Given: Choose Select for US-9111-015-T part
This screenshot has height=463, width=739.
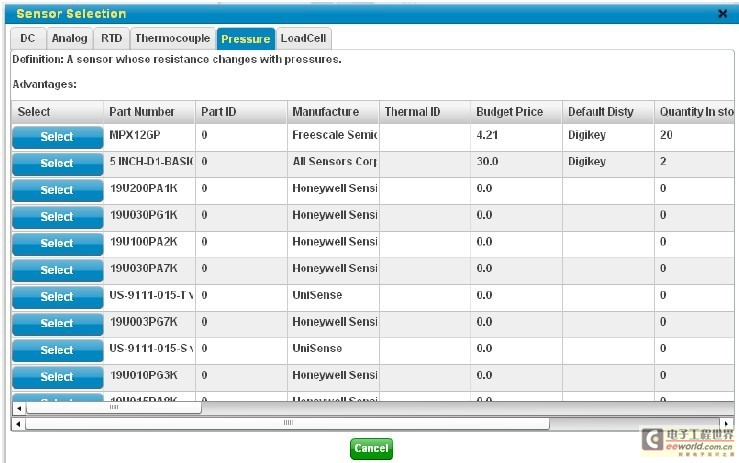Looking at the screenshot, I should point(57,297).
